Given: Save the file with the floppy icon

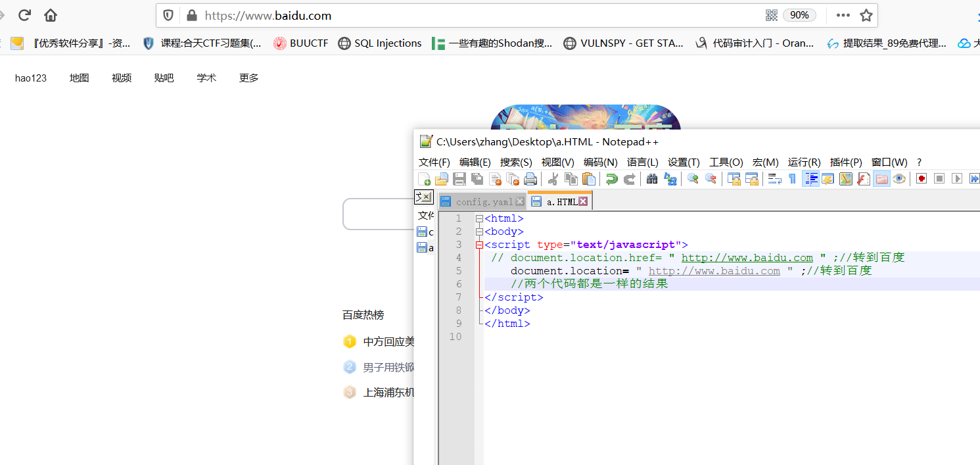Looking at the screenshot, I should [459, 179].
